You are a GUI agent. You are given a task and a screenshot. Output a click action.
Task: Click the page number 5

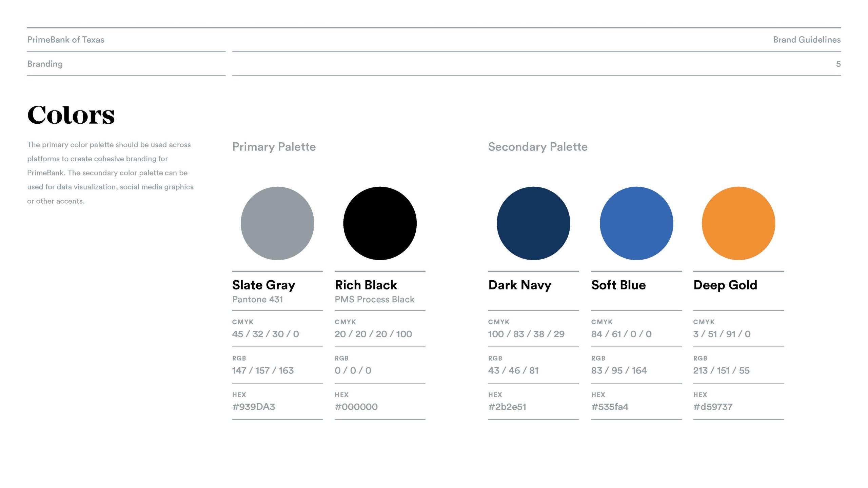838,64
